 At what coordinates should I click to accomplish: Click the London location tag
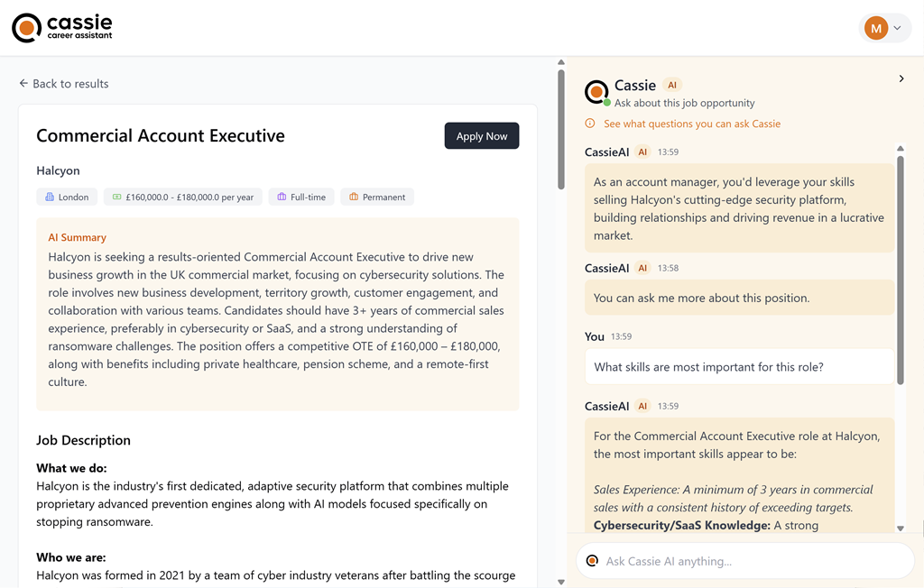[x=67, y=197]
